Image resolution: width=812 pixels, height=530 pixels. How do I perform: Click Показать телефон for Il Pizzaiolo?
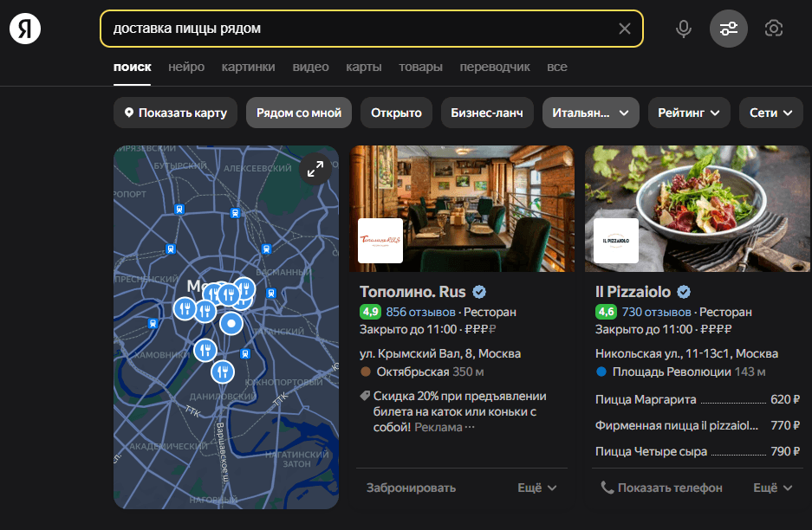tap(661, 488)
